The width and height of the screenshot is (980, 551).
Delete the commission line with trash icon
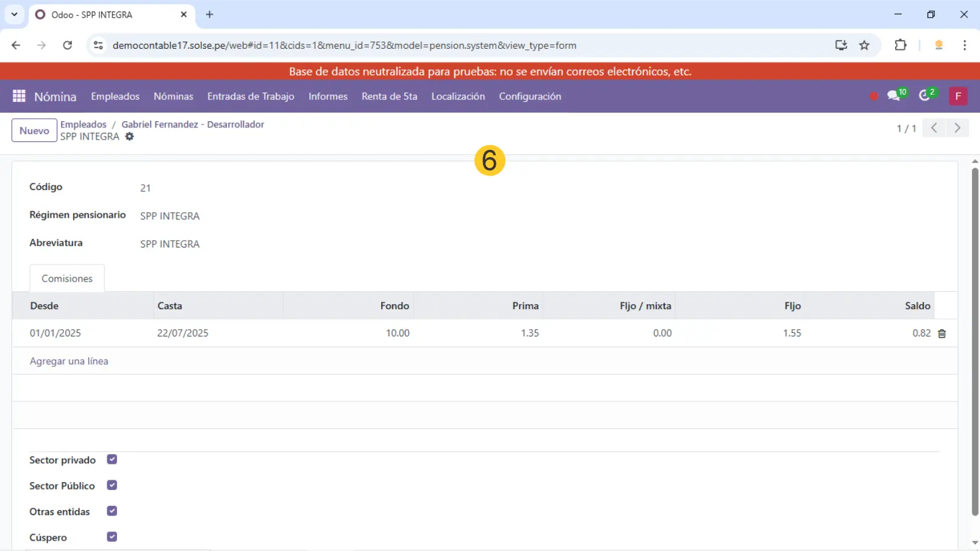pos(942,333)
